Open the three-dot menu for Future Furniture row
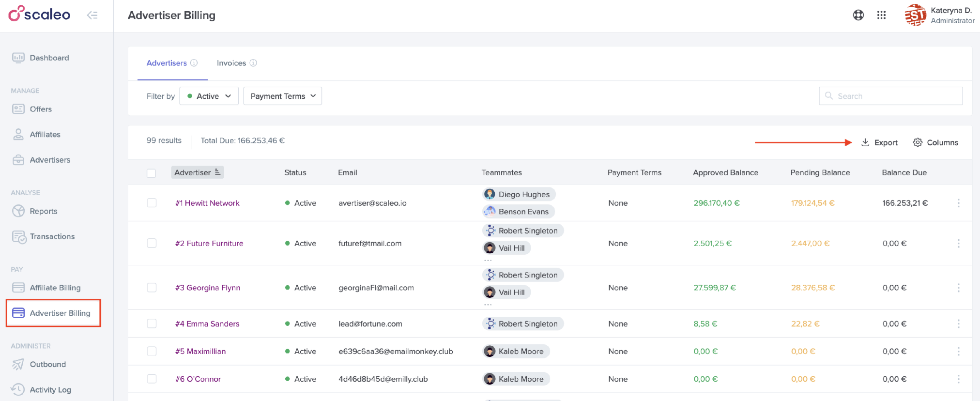980x401 pixels. [958, 243]
